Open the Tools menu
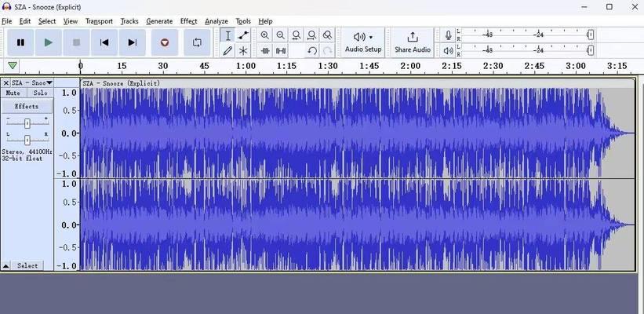 click(x=243, y=21)
